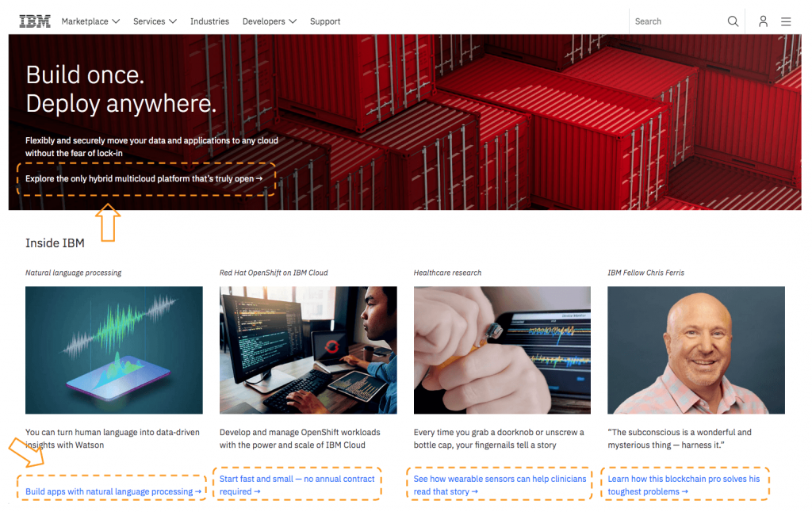Screen dimensions: 812x512
Task: Open the user profile icon
Action: coord(763,21)
